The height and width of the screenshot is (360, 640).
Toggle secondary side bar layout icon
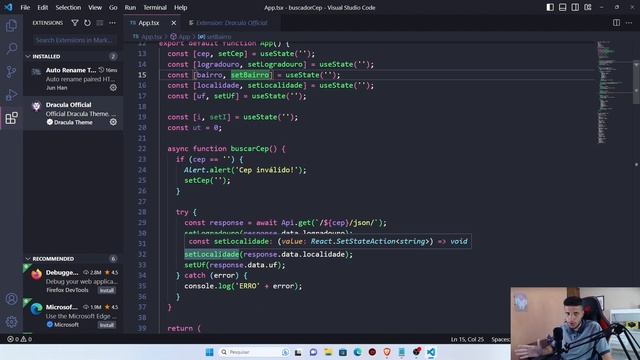pos(575,7)
